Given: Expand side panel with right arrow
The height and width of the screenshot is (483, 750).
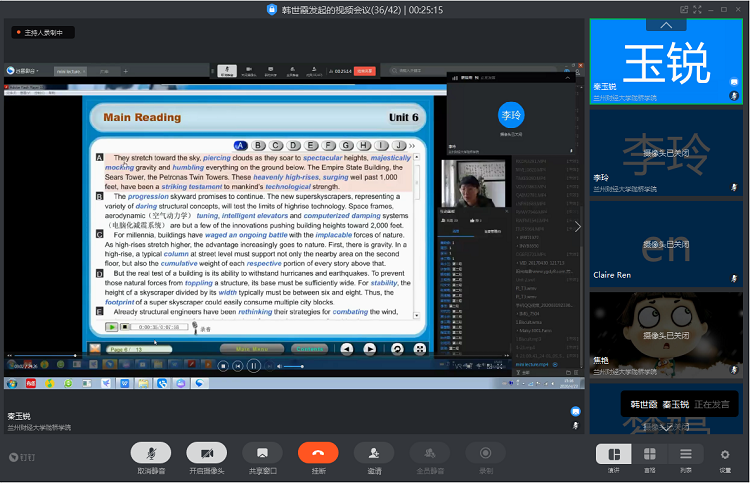Looking at the screenshot, I should [577, 227].
